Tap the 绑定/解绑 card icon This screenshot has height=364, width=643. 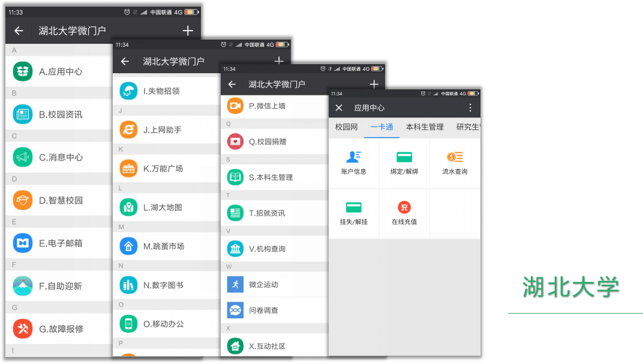tap(404, 157)
